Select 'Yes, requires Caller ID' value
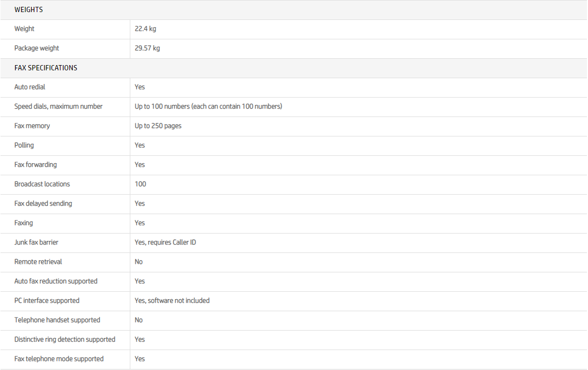This screenshot has width=588, height=370. click(x=165, y=242)
